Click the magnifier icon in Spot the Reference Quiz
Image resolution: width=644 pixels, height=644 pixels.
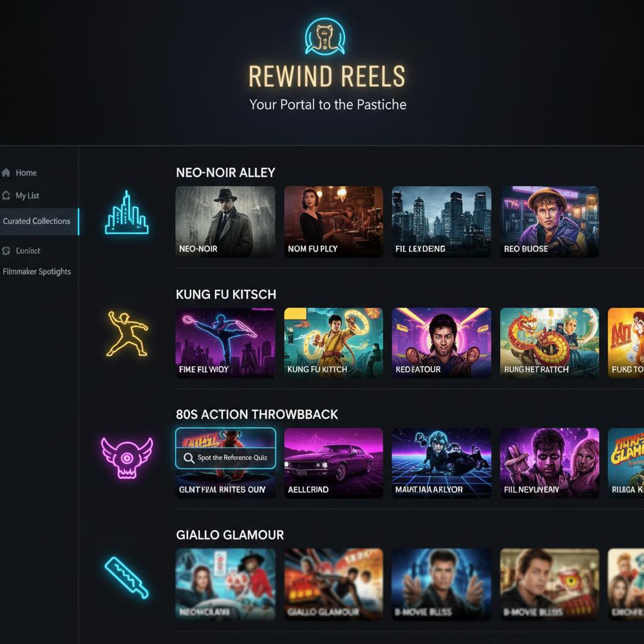click(x=189, y=458)
